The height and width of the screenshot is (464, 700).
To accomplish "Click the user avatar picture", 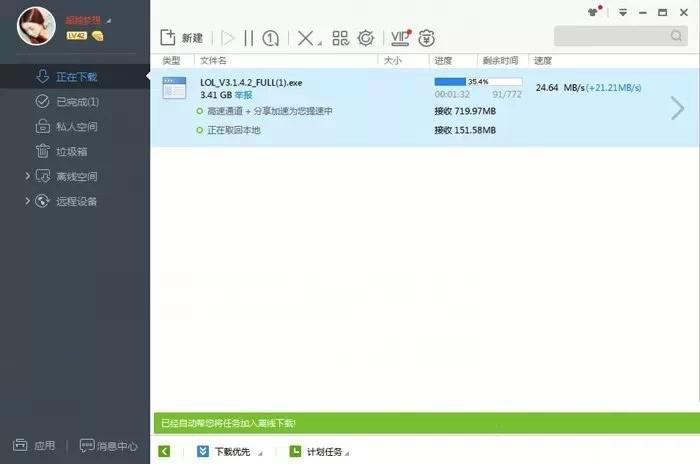I will tap(36, 26).
